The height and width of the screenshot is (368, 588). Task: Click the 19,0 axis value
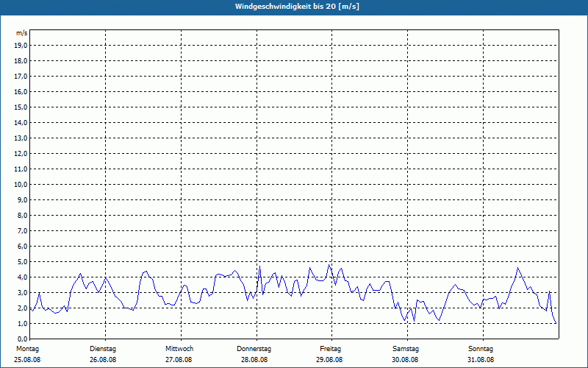[x=21, y=46]
